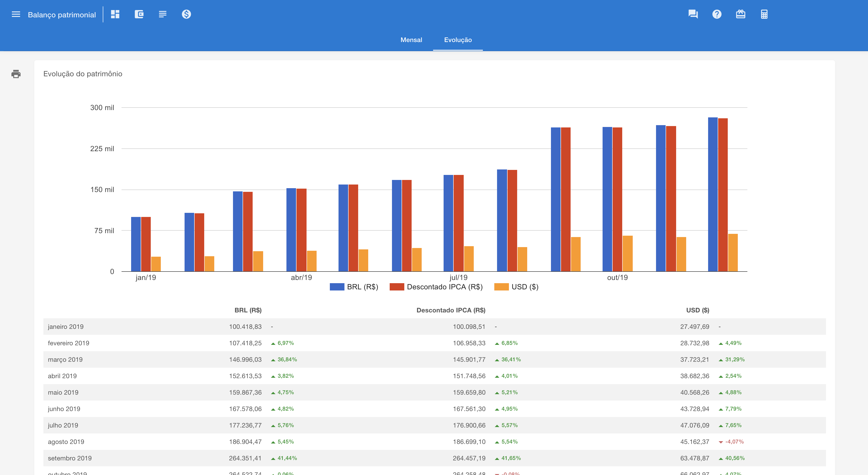The height and width of the screenshot is (475, 868).
Task: Click the Balanço patrimonial title
Action: point(62,15)
